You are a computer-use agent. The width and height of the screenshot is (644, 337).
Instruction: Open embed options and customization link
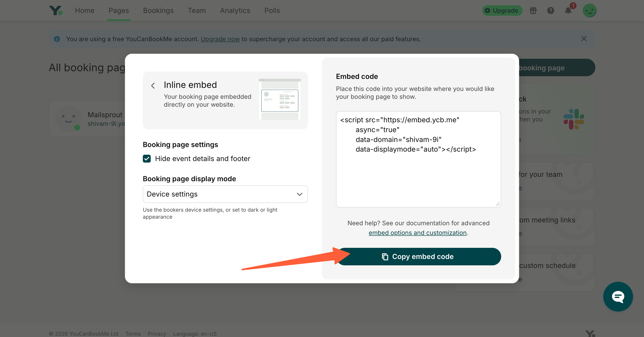pyautogui.click(x=418, y=233)
